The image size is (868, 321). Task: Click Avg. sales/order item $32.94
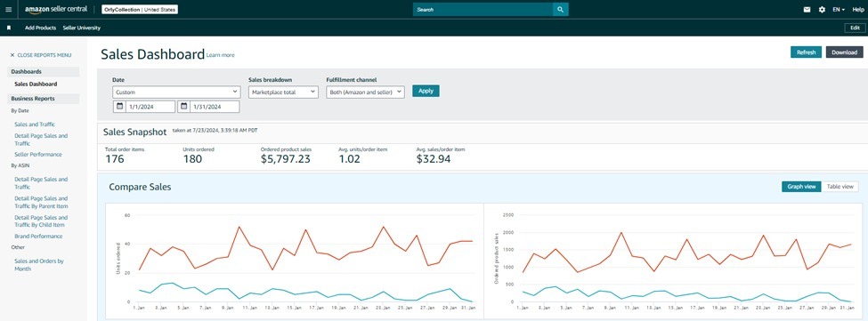pyautogui.click(x=434, y=159)
